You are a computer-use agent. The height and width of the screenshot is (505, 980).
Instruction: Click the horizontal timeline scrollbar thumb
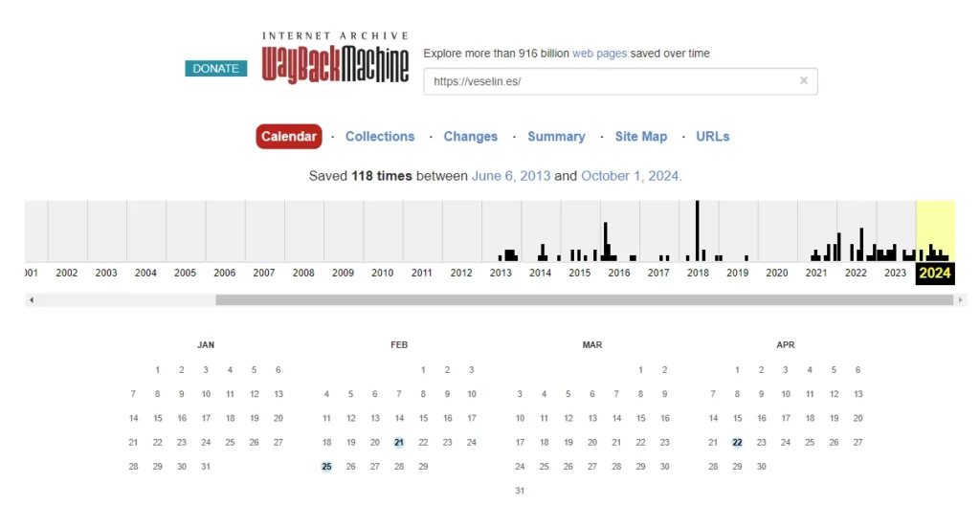click(x=584, y=300)
